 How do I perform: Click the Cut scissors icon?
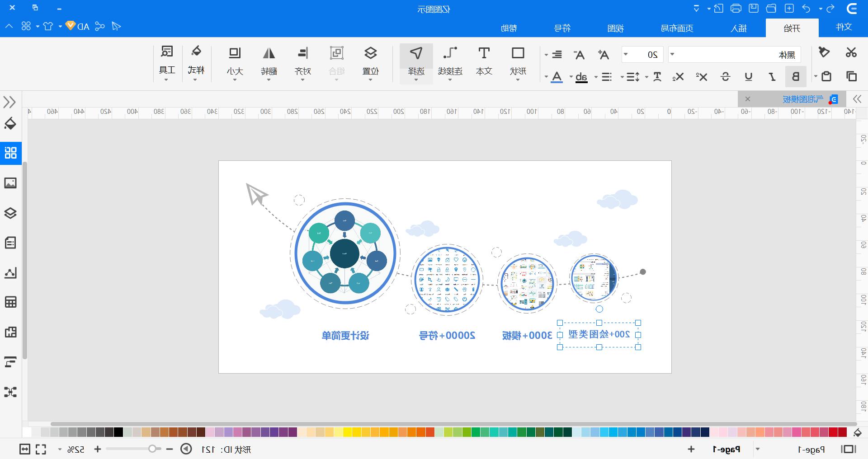851,52
